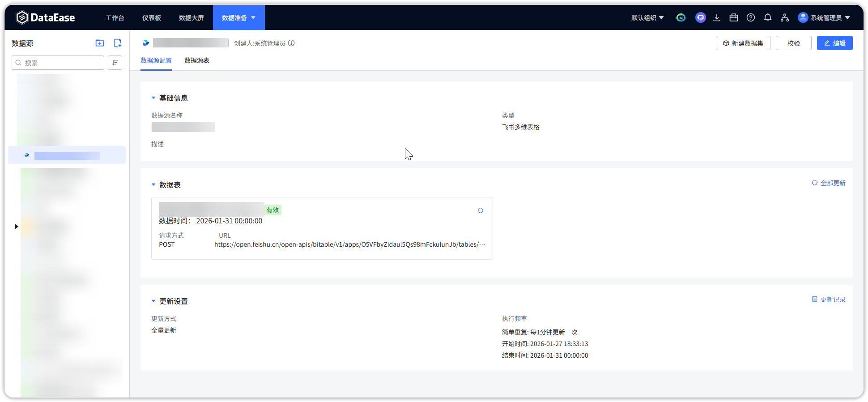Collapse the 数据表 section
Image resolution: width=868 pixels, height=402 pixels.
tap(153, 185)
